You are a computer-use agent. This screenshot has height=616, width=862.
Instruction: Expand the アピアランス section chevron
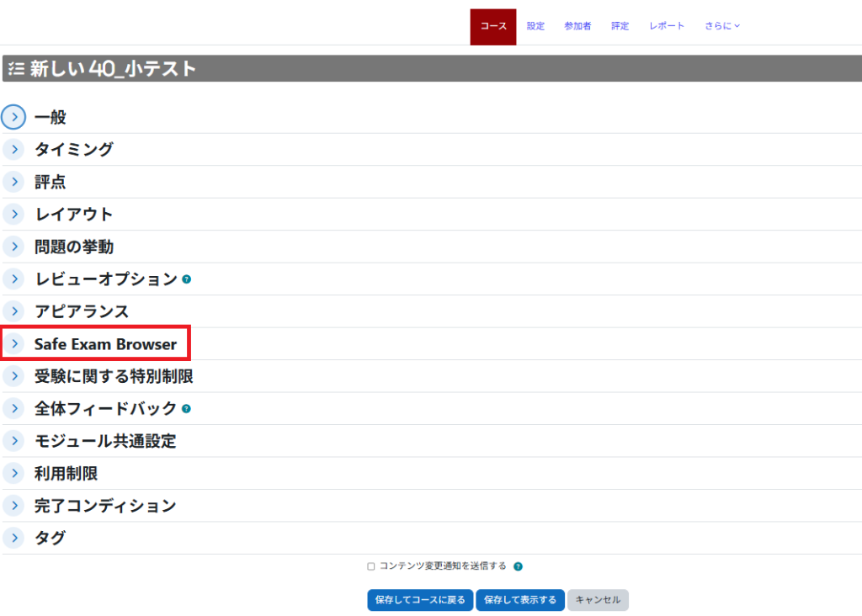(x=13, y=311)
